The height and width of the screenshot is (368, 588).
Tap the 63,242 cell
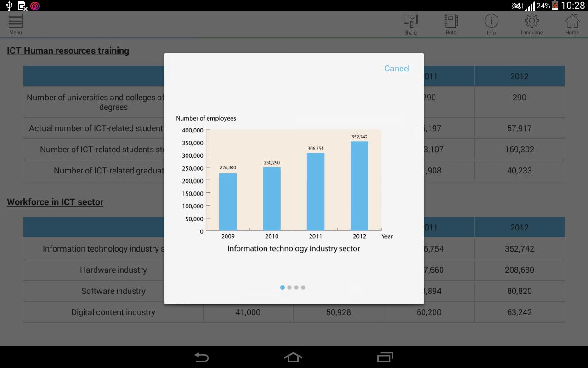pos(520,312)
